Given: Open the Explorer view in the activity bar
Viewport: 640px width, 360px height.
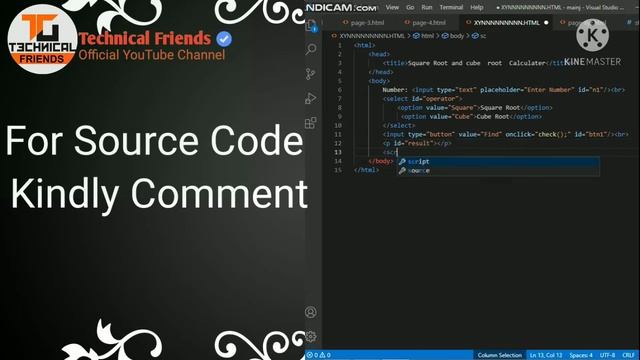Looking at the screenshot, I should coord(311,26).
